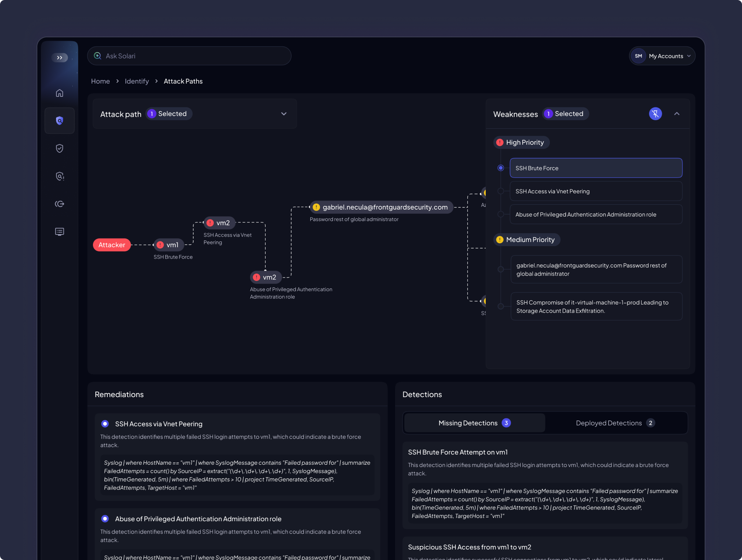Click the Attack path 1 Selected badge

coord(169,114)
